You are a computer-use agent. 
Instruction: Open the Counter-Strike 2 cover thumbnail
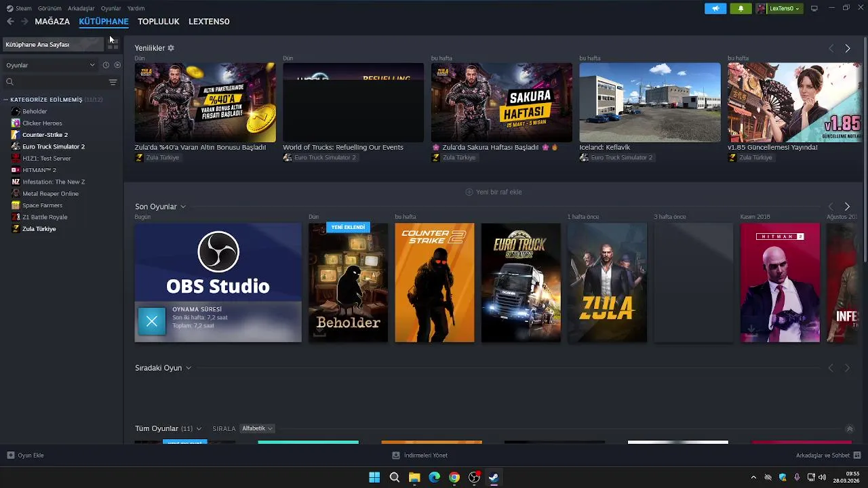435,283
